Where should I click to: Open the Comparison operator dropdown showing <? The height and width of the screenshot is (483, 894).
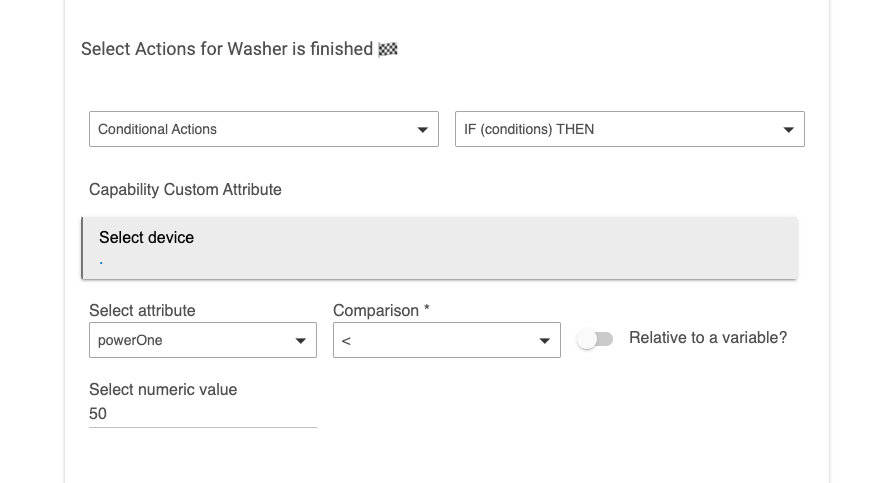[447, 340]
